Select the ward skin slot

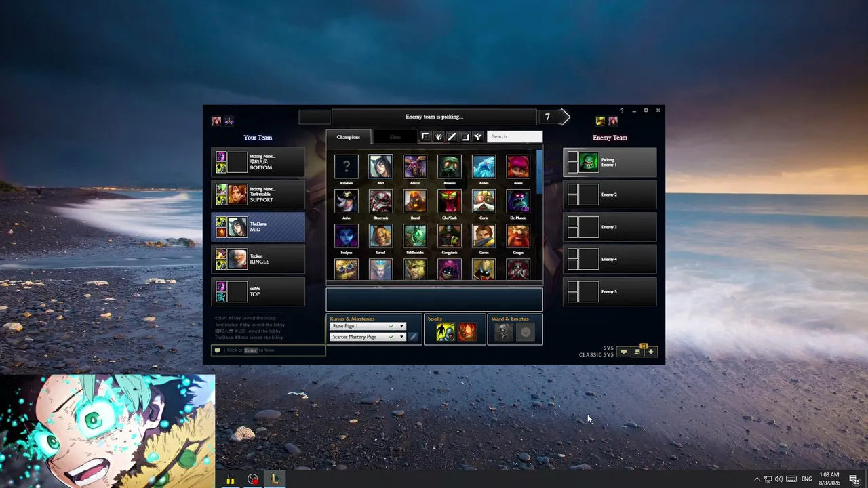point(504,332)
